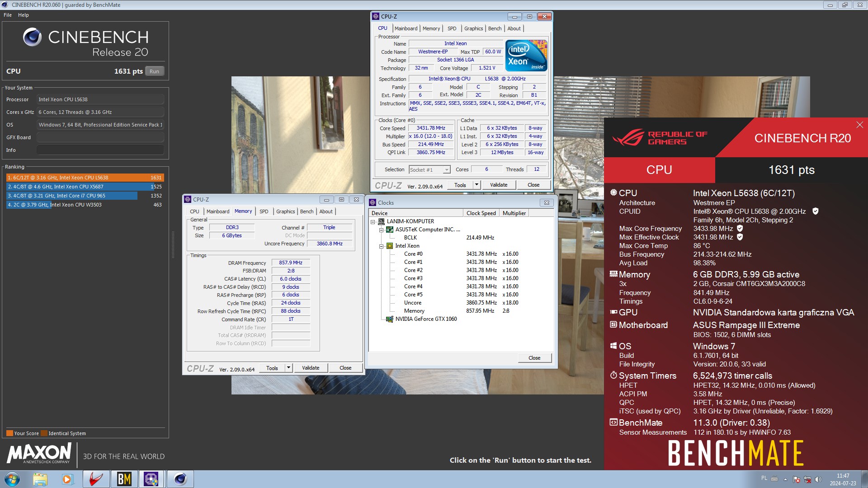The height and width of the screenshot is (488, 868).
Task: Open the Help menu in Cinebench
Action: click(x=24, y=15)
